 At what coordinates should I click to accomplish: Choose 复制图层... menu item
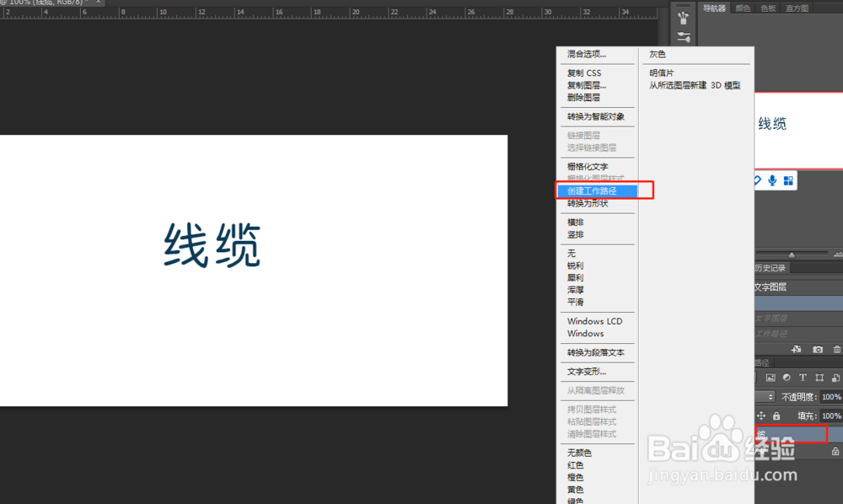point(587,85)
